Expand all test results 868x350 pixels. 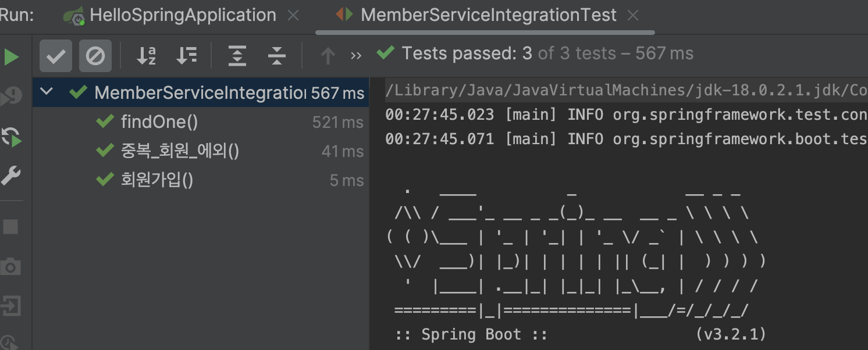[x=237, y=56]
